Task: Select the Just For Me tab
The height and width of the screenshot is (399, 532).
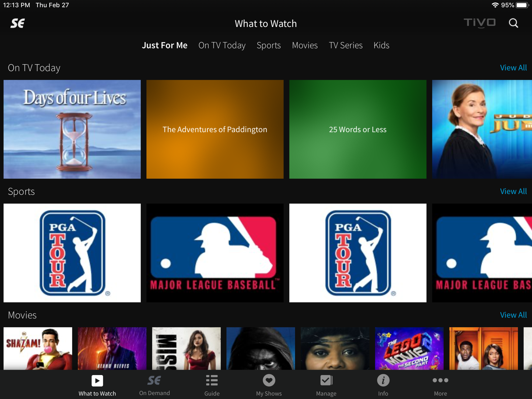Action: pyautogui.click(x=165, y=45)
